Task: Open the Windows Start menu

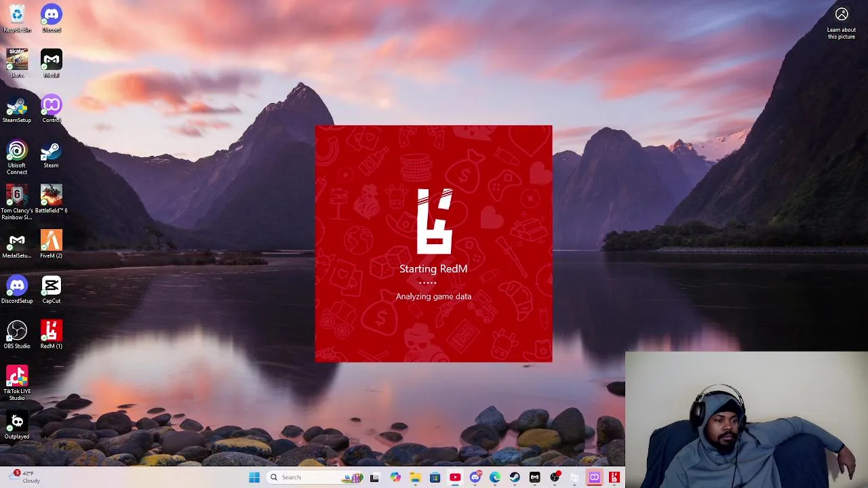Action: (x=254, y=477)
